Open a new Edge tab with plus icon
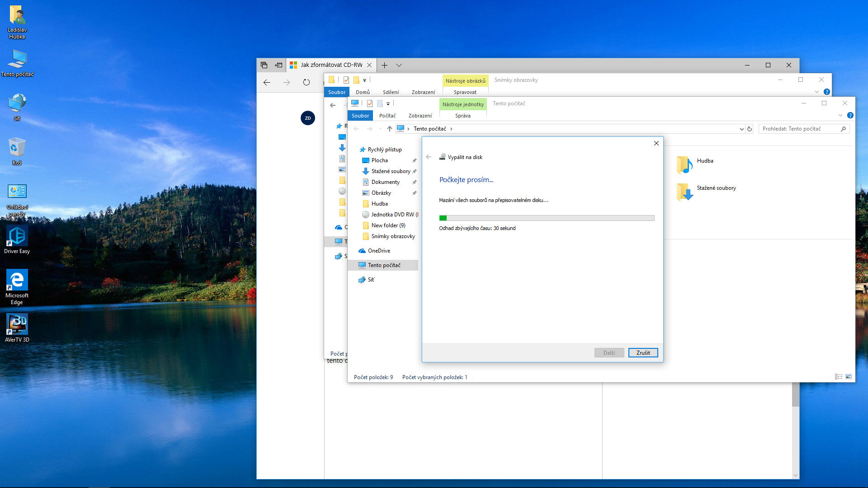 click(384, 65)
